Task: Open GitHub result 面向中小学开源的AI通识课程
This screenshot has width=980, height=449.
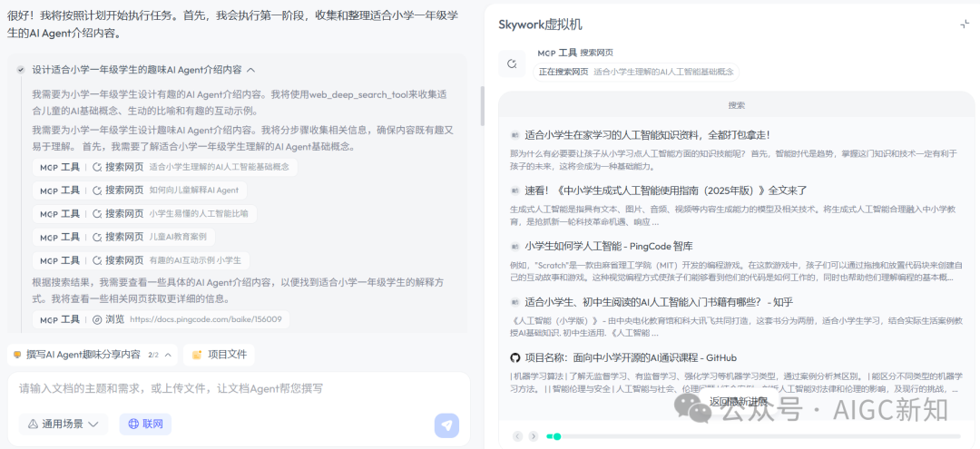Action: [631, 357]
